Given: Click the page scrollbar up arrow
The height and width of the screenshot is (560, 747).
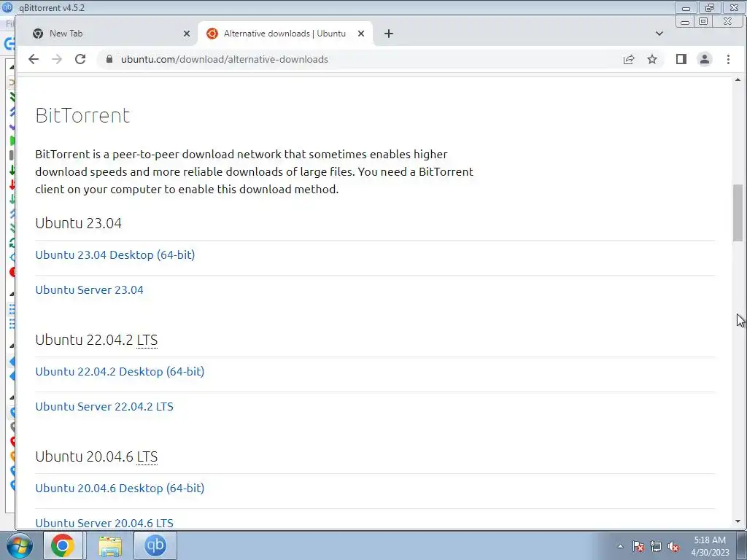Looking at the screenshot, I should coord(738,79).
